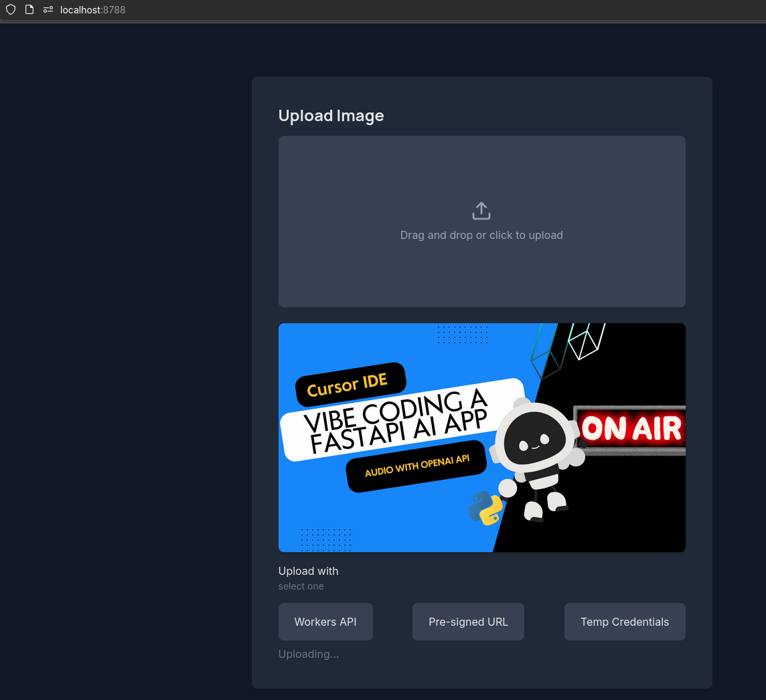Screen dimensions: 766x700
Task: Click the "select one" hint text
Action: pyautogui.click(x=301, y=586)
